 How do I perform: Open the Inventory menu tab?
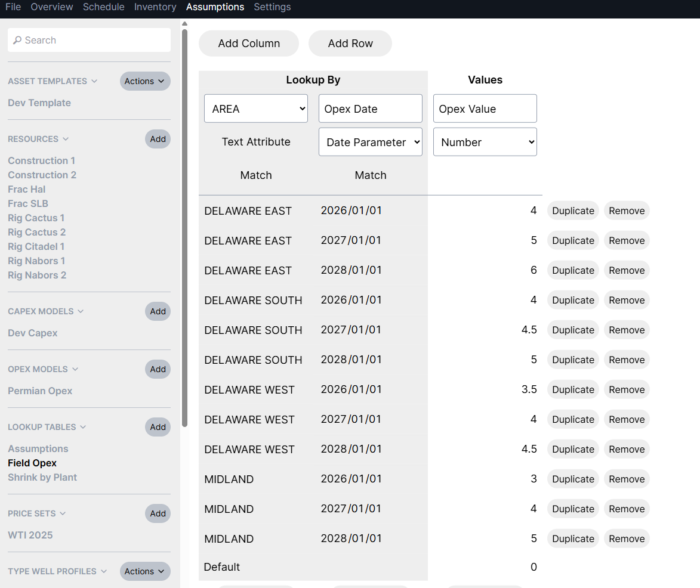(155, 7)
